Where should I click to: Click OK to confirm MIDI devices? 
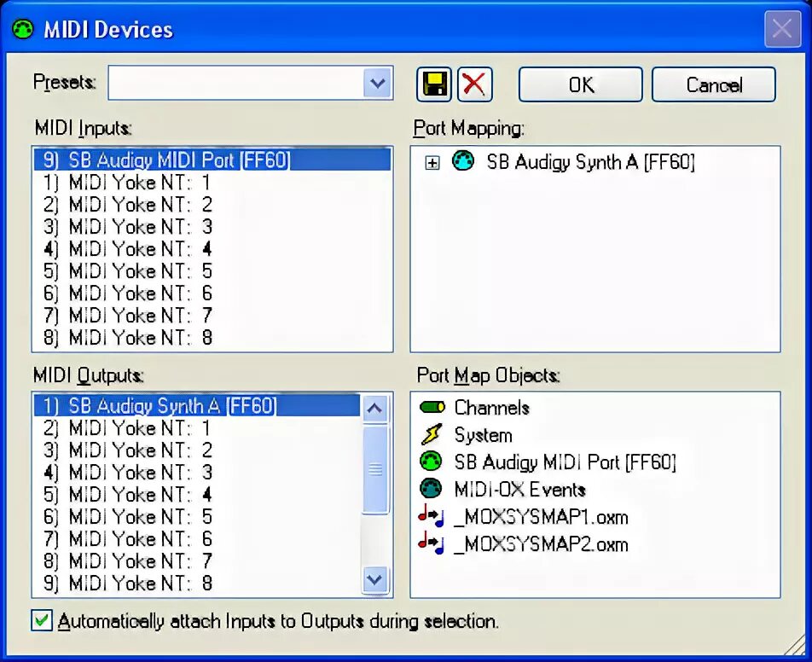coord(581,84)
